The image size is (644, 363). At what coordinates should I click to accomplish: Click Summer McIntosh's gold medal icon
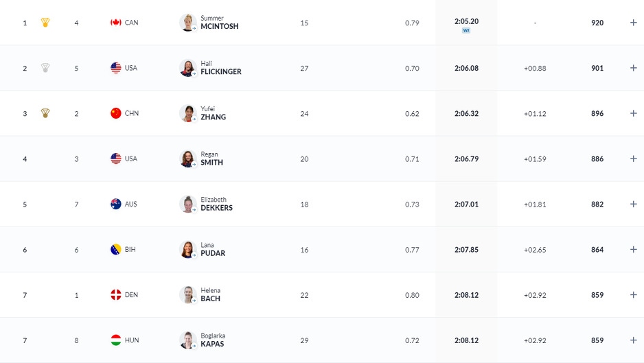pyautogui.click(x=45, y=23)
